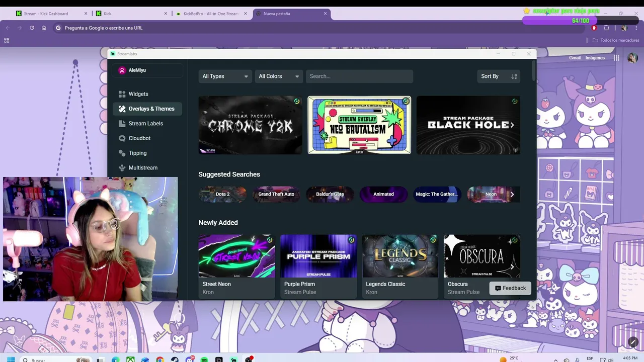Click the browser reload icon

[x=32, y=28]
